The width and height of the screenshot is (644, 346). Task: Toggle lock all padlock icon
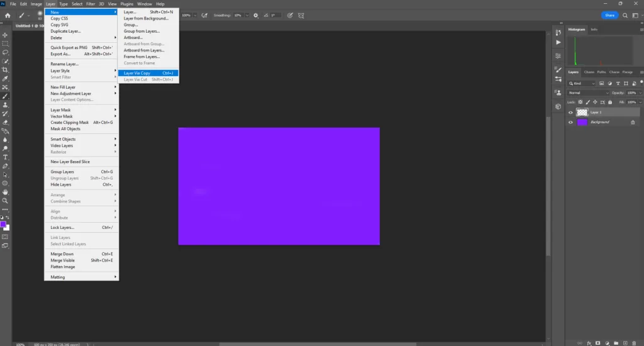tap(610, 102)
